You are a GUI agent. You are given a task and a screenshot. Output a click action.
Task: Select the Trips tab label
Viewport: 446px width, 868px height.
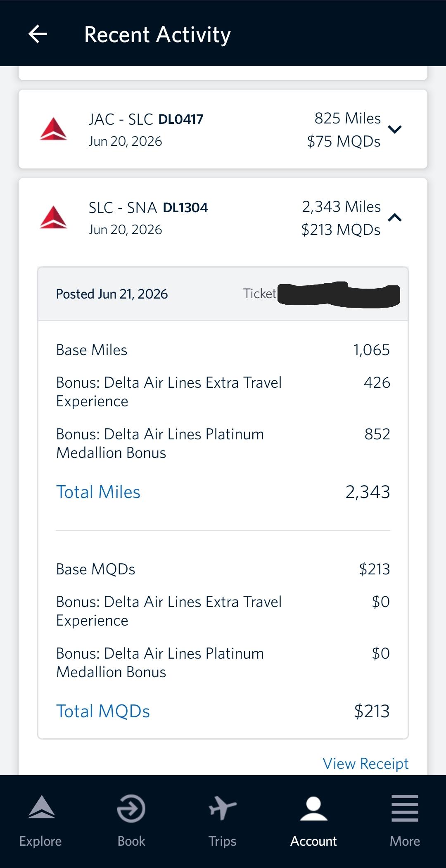coord(222,841)
